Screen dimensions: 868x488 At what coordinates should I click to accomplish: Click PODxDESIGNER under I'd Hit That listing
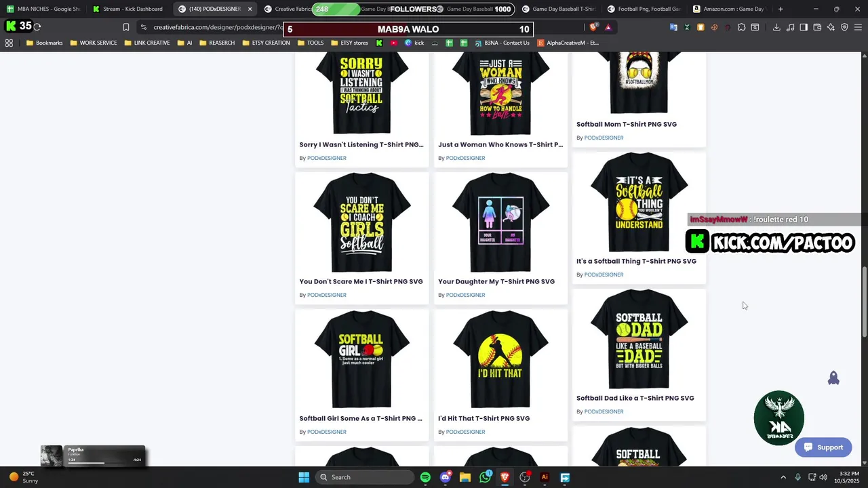tap(465, 432)
